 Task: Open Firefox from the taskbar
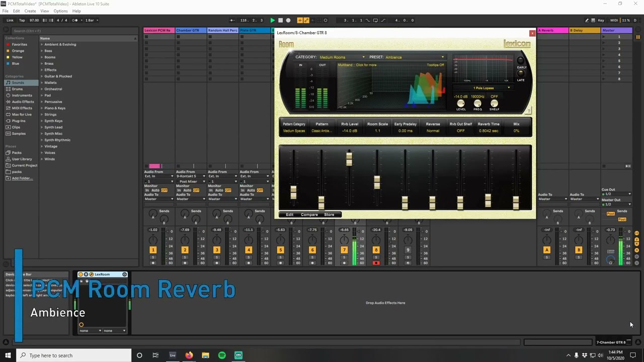tap(189, 355)
